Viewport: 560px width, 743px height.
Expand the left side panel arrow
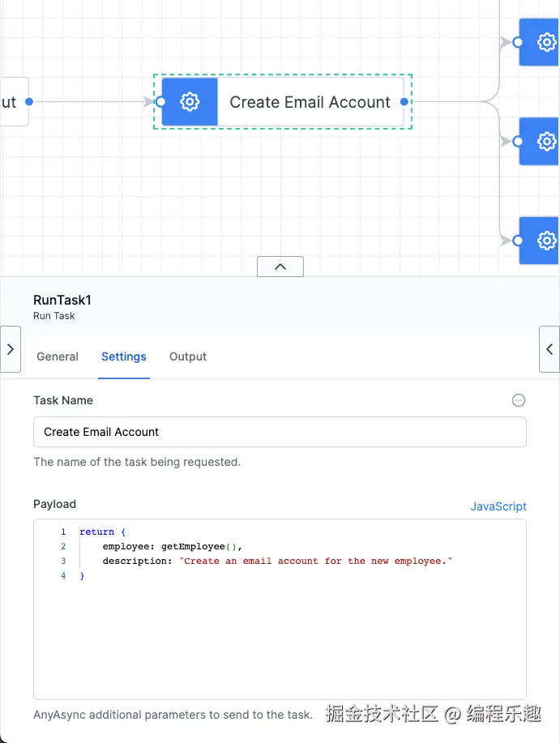pyautogui.click(x=10, y=349)
